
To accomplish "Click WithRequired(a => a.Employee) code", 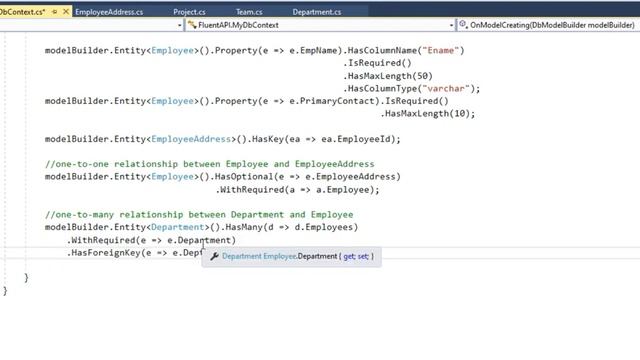I will click(298, 190).
